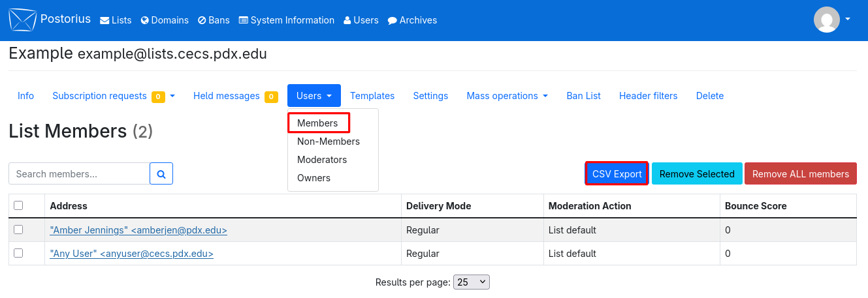
Task: Select Moderators from the Users menu
Action: point(322,160)
